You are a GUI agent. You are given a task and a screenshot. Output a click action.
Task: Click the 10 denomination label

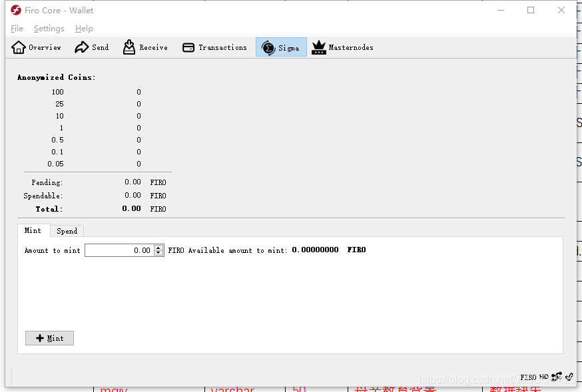pyautogui.click(x=59, y=116)
